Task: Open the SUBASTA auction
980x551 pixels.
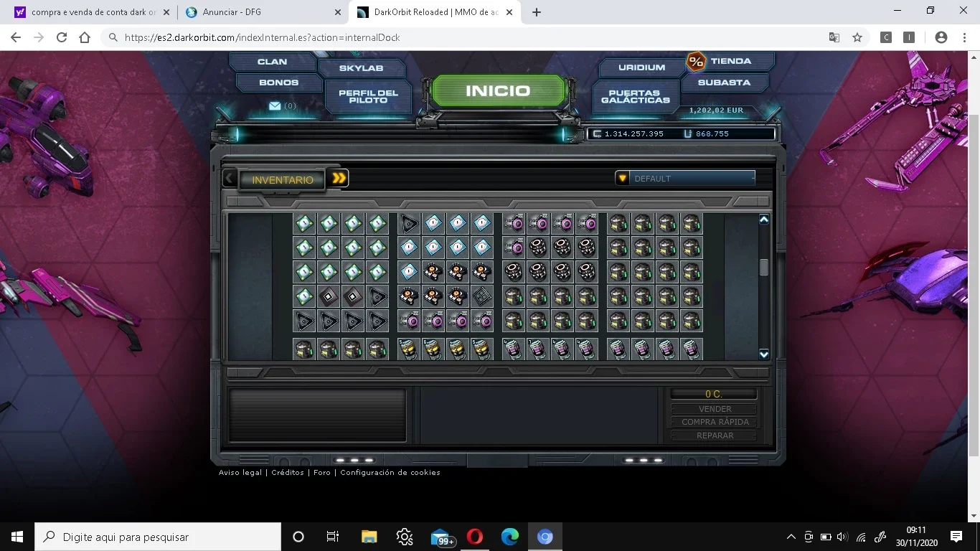Action: click(x=724, y=83)
